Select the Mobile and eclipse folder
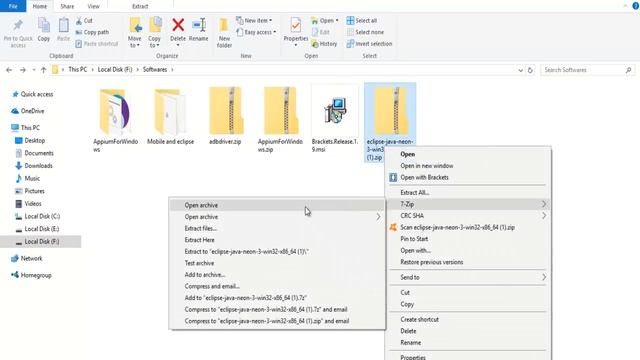This screenshot has width=640, height=360. point(170,116)
